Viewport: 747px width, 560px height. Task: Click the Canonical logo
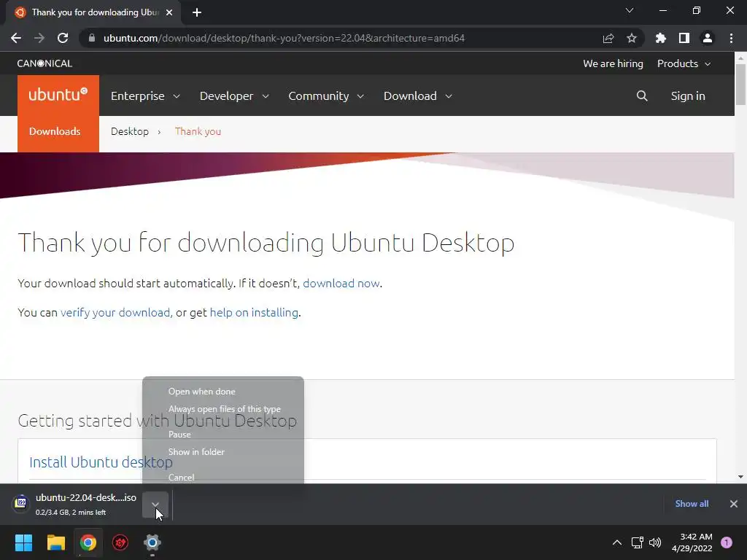pyautogui.click(x=44, y=63)
